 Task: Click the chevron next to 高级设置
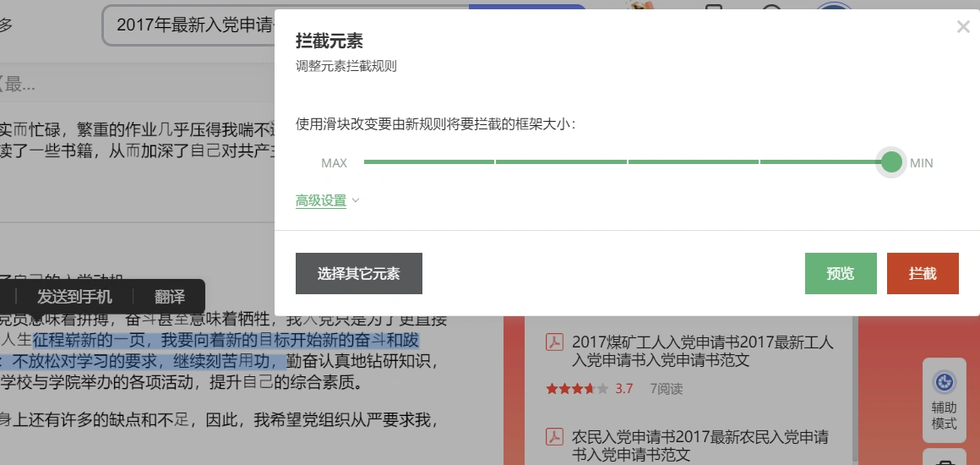(x=356, y=201)
